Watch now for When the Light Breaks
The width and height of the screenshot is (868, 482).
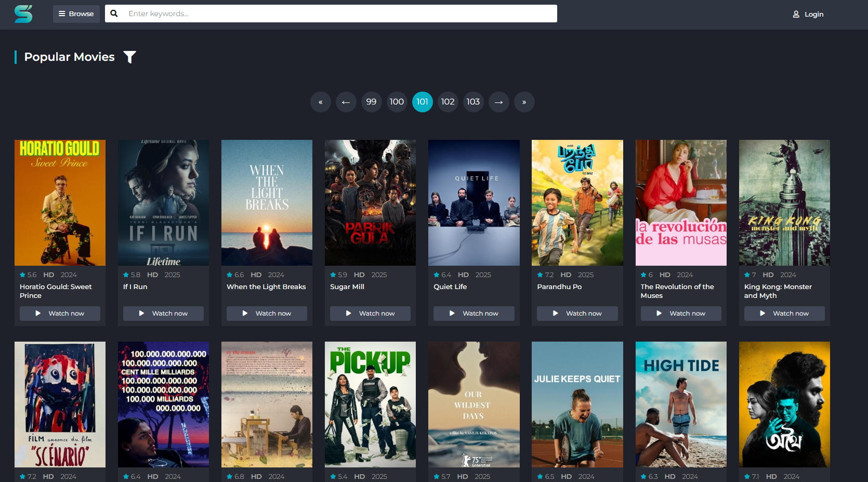tap(267, 314)
